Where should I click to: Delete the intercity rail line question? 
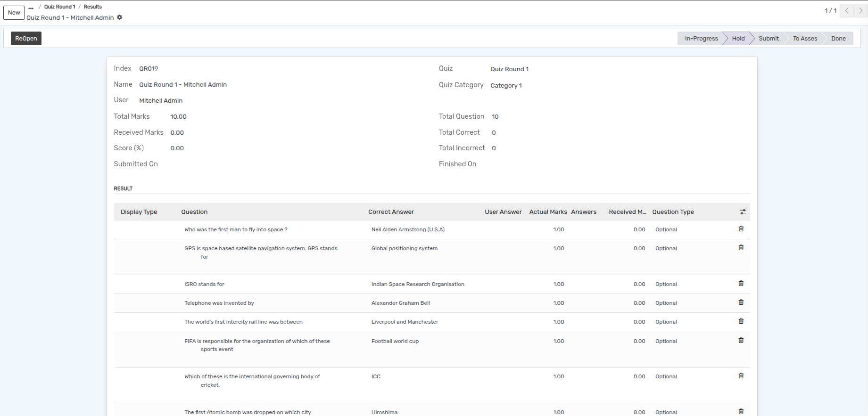(x=741, y=321)
